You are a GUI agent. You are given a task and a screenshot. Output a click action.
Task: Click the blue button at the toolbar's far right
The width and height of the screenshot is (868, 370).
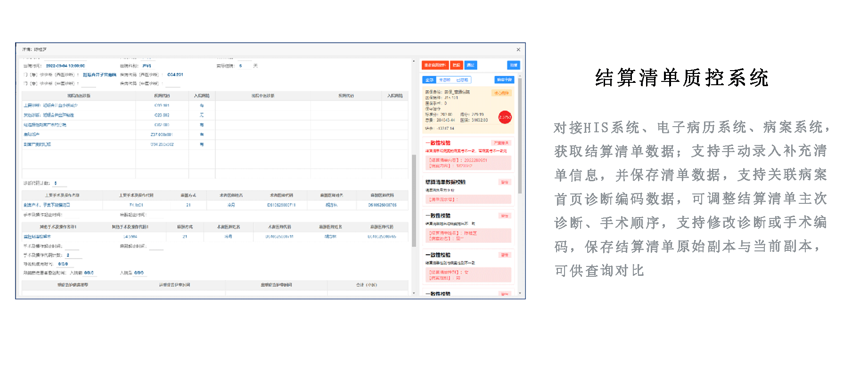click(514, 65)
